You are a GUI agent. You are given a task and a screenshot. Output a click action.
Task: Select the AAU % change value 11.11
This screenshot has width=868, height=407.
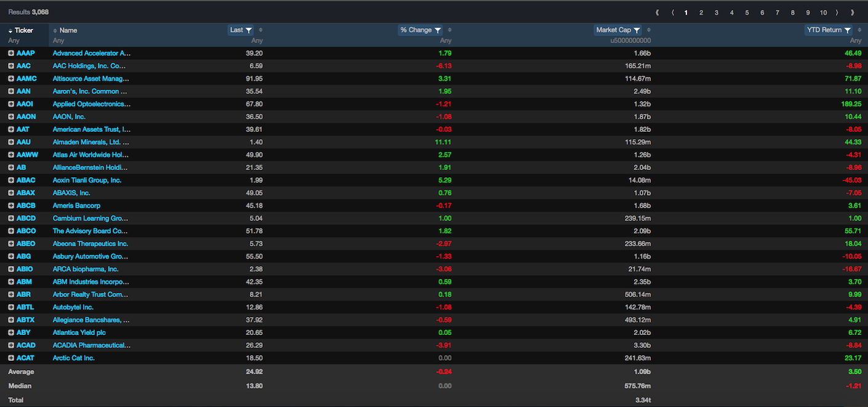pos(443,142)
